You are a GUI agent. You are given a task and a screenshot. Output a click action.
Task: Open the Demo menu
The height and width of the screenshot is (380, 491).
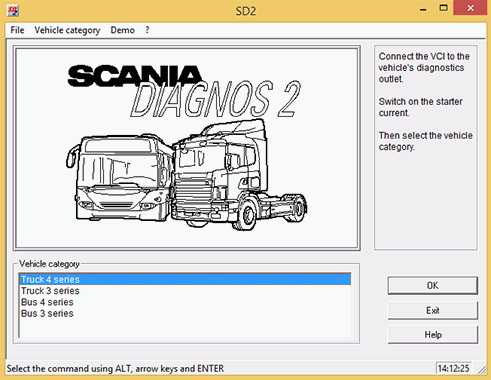(123, 30)
